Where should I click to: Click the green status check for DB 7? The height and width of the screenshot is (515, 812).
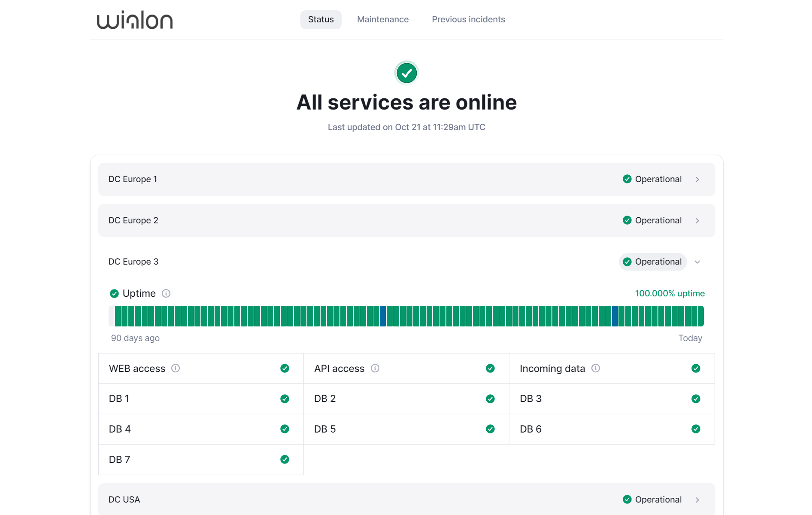coord(285,460)
